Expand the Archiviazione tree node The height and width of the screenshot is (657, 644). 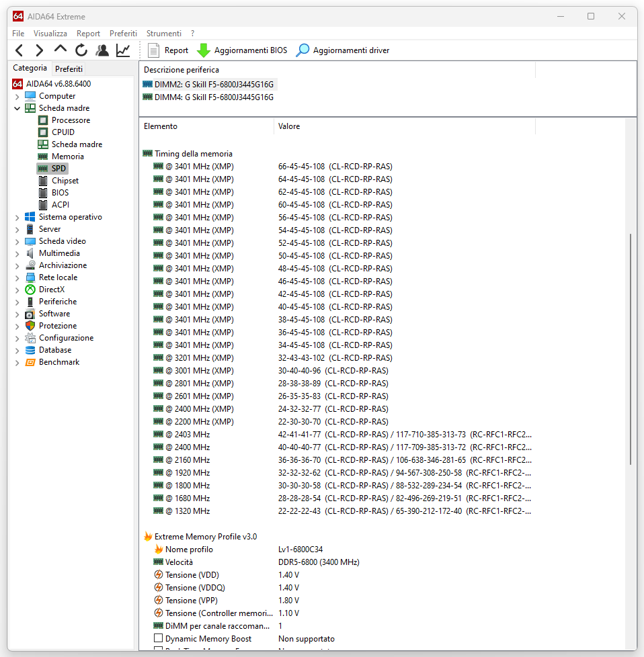pos(17,266)
